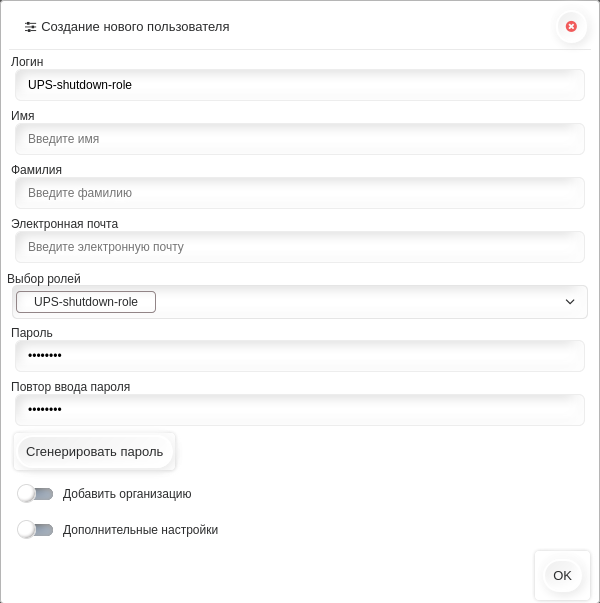Toggle the Добавить организацию switch
The height and width of the screenshot is (603, 600).
coord(35,494)
